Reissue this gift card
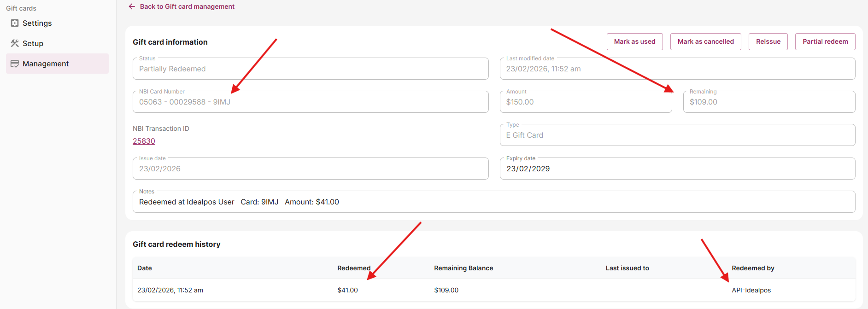Image resolution: width=868 pixels, height=309 pixels. click(x=768, y=41)
